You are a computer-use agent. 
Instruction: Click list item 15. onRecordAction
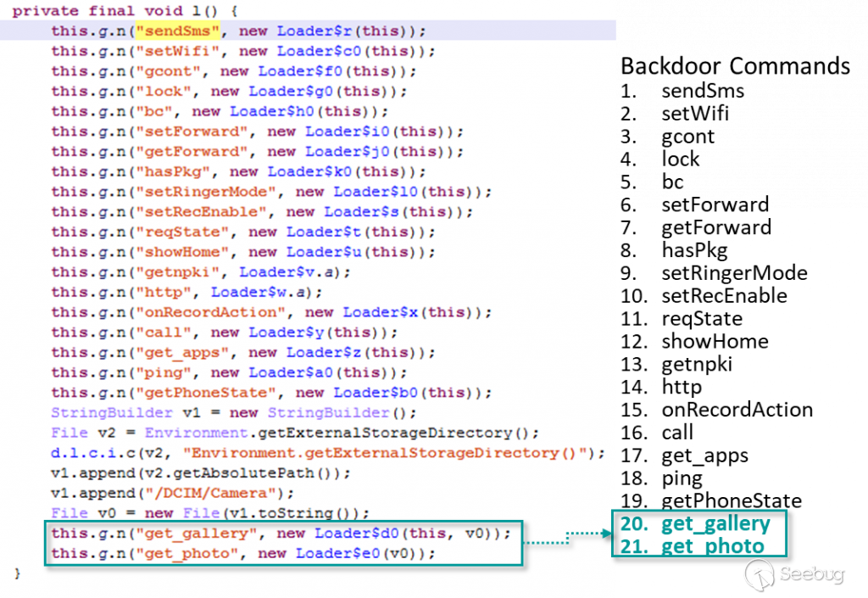click(717, 410)
